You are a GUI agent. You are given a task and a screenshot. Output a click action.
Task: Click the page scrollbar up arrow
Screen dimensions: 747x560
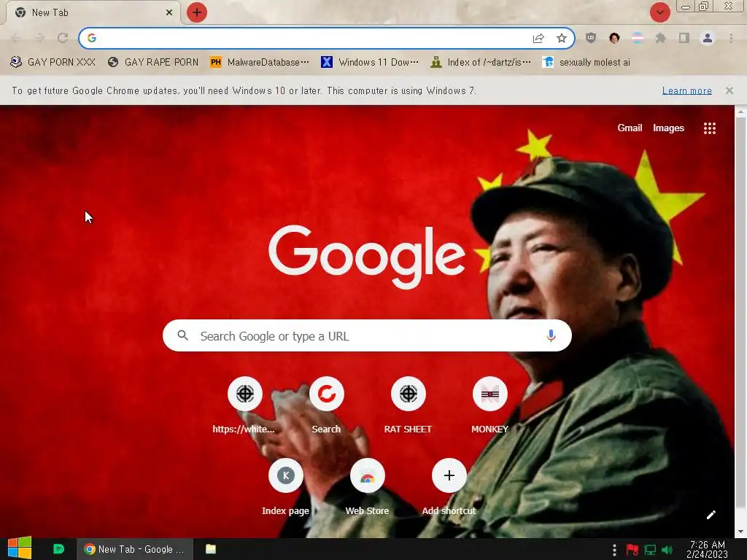(740, 112)
